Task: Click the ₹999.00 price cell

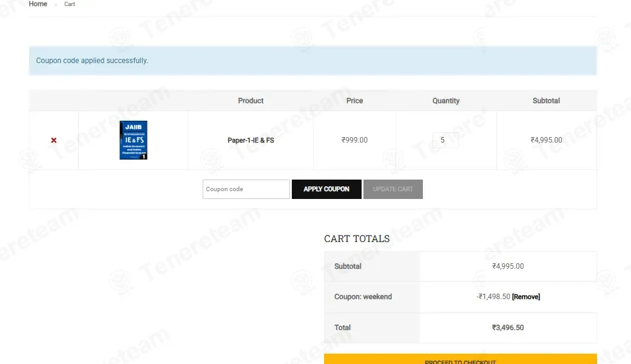Action: 354,140
